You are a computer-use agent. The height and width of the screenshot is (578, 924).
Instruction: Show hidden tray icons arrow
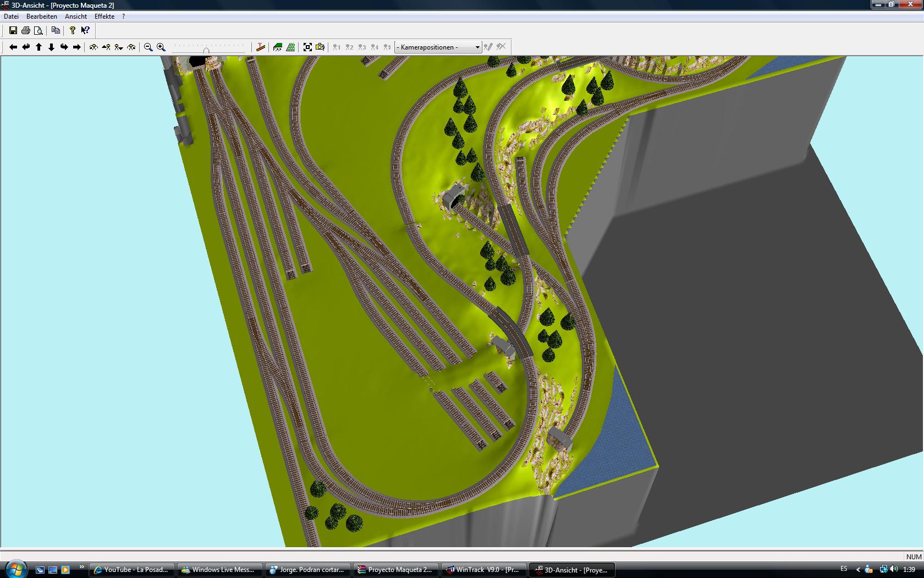(x=858, y=569)
